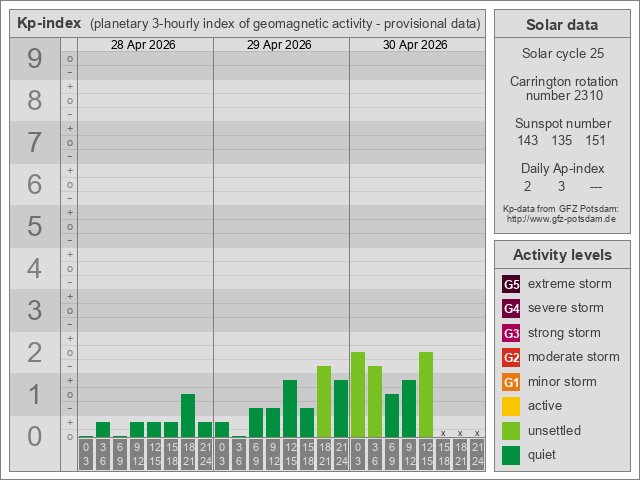The height and width of the screenshot is (480, 640).
Task: Open the gfz-potsdam.de link
Action: tap(561, 218)
